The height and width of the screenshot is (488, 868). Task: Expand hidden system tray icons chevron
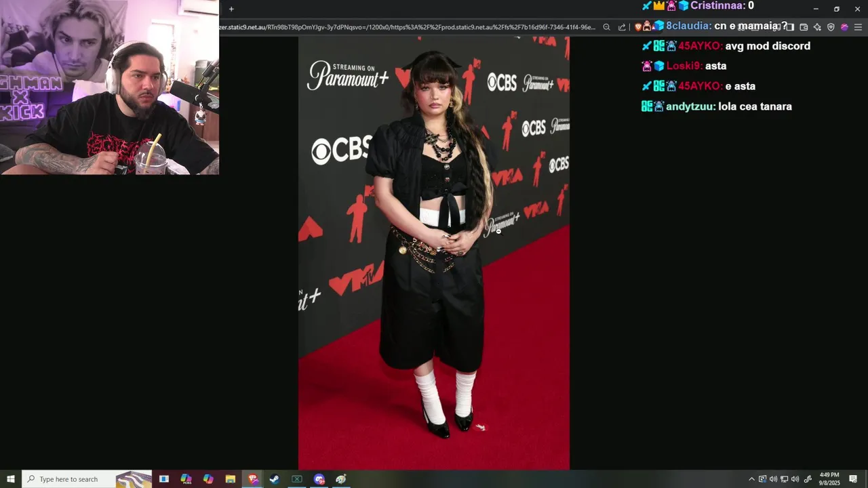click(x=751, y=479)
